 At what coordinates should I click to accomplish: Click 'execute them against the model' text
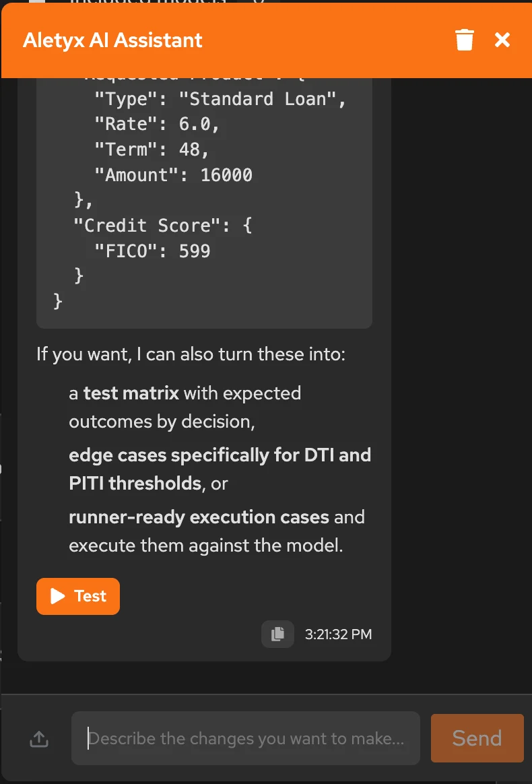tap(206, 546)
